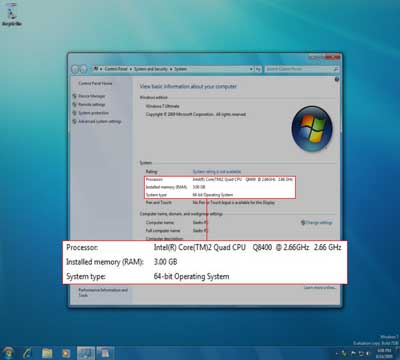
Task: Click the System and Security breadcrumb
Action: [x=151, y=69]
